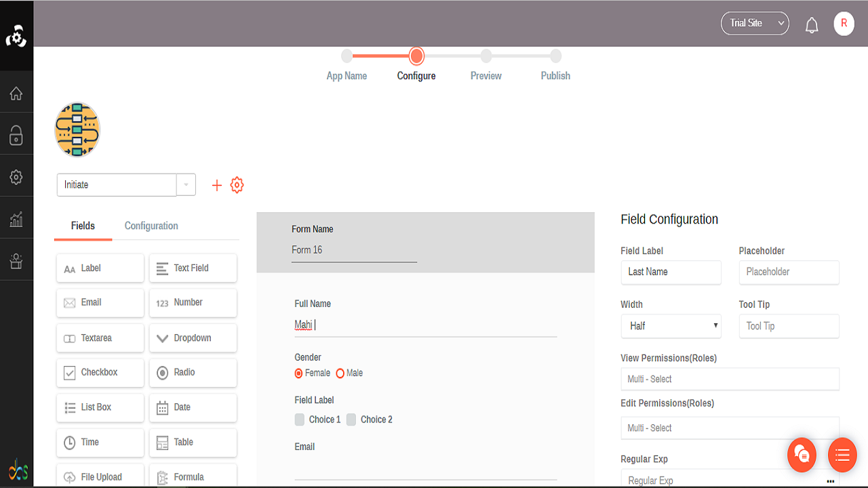Screen dimensions: 868x488
Task: Open the Home icon in the sidebar
Action: [x=16, y=93]
